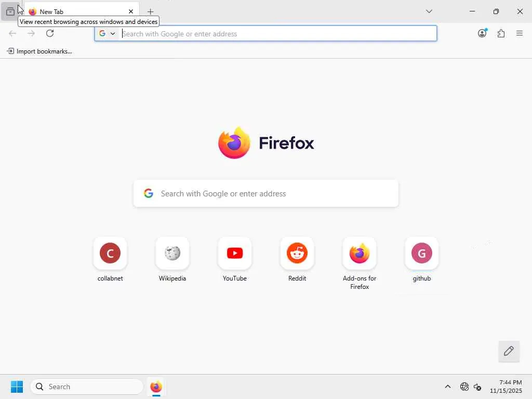Open the application hamburger menu
532x399 pixels.
[x=520, y=33]
